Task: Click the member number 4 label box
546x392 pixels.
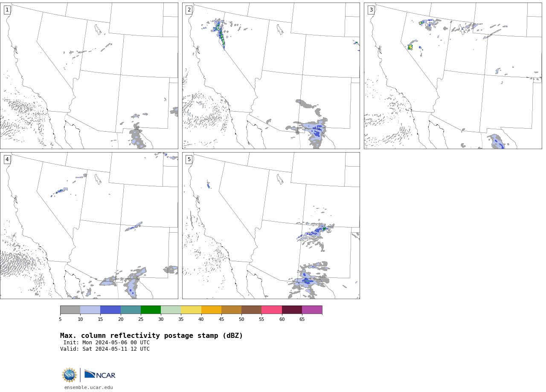Action: [x=7, y=159]
